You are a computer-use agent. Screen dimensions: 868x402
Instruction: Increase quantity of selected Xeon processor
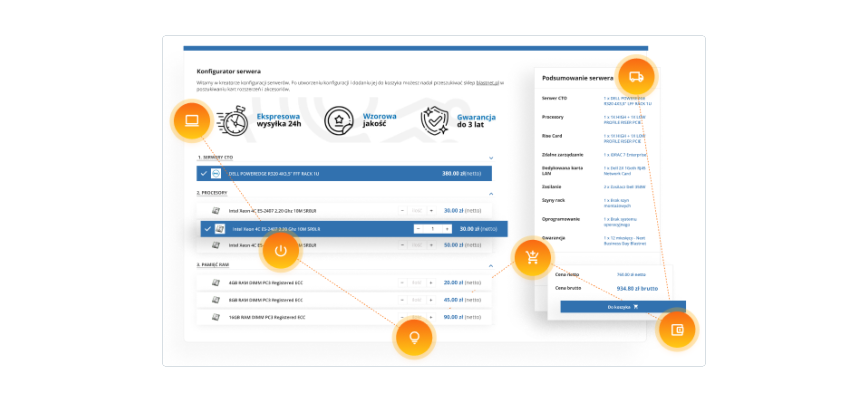447,229
